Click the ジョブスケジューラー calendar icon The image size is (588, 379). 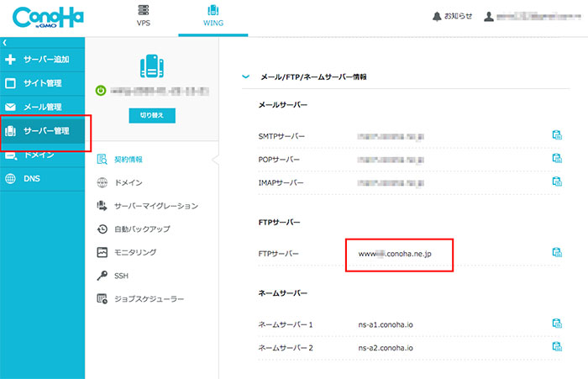click(102, 298)
